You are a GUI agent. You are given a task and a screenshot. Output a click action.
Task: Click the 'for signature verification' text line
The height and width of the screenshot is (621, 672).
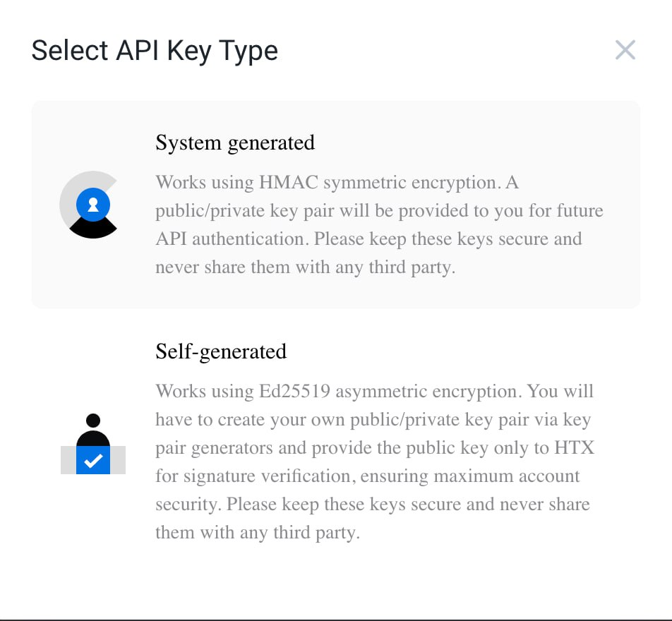click(367, 476)
